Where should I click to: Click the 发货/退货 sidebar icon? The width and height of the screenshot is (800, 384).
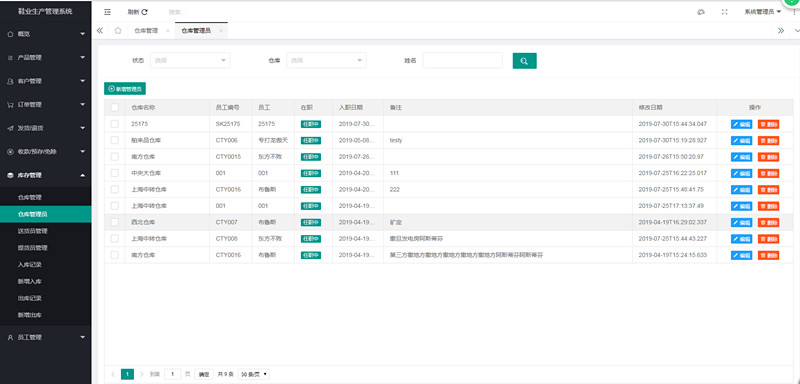[10, 128]
